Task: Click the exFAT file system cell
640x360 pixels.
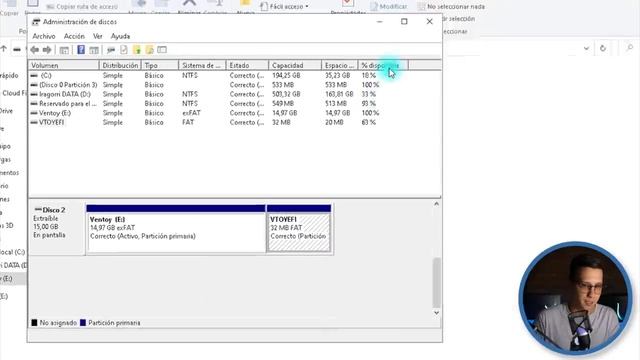Action: click(191, 113)
